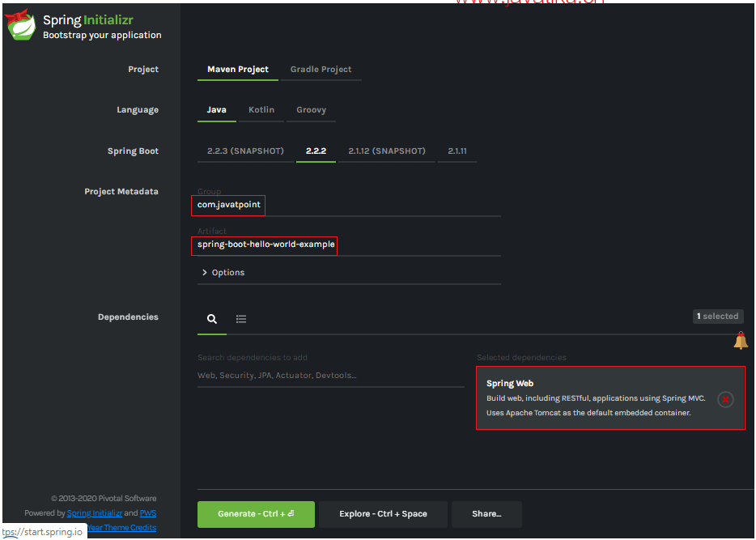Viewport: 756px width, 540px height.
Task: Open the Year Theme Credits link
Action: pos(121,528)
